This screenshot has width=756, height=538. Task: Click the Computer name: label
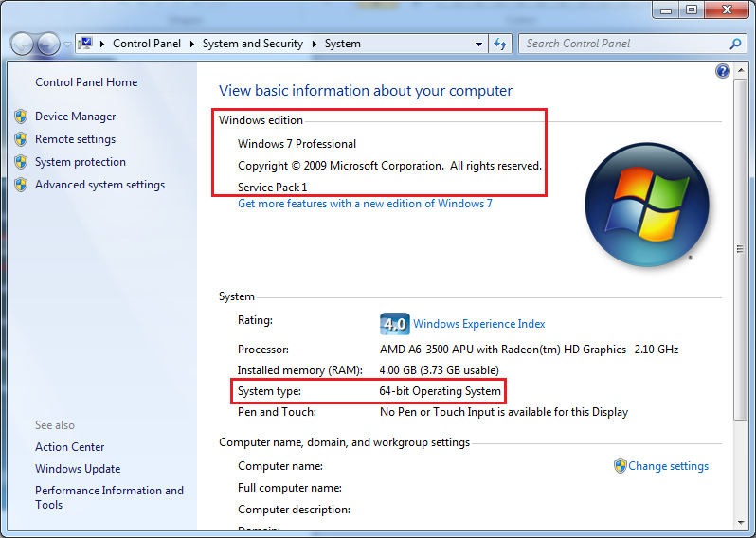(280, 466)
